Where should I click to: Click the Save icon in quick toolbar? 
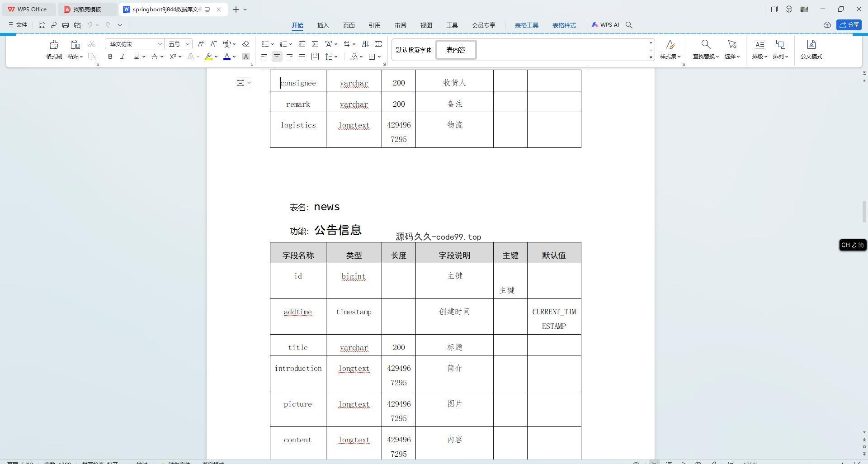pos(42,25)
